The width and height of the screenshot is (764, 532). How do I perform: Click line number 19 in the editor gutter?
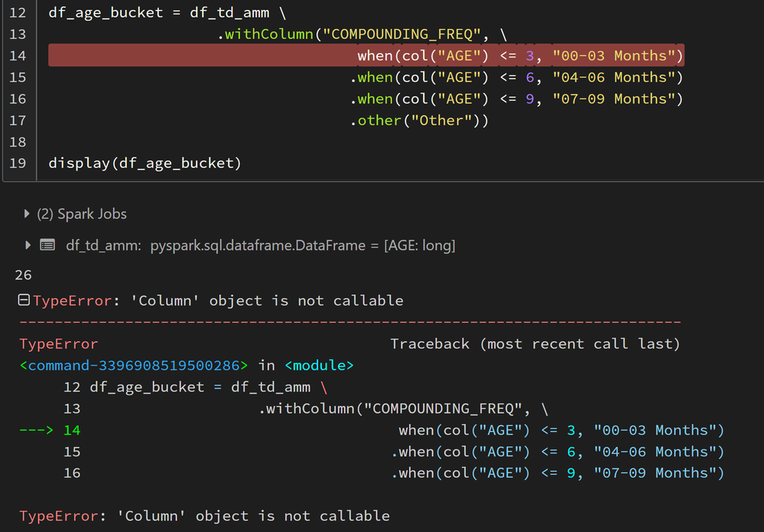(18, 163)
